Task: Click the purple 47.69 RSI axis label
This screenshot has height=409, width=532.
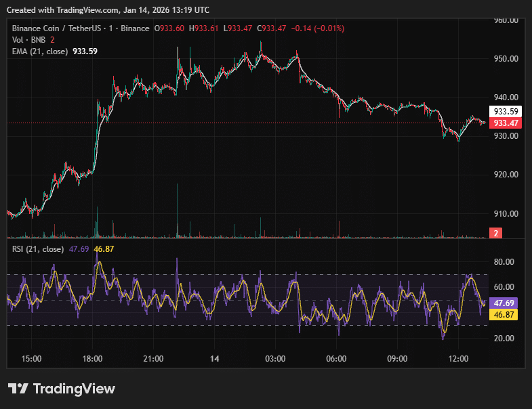Action: pyautogui.click(x=506, y=303)
